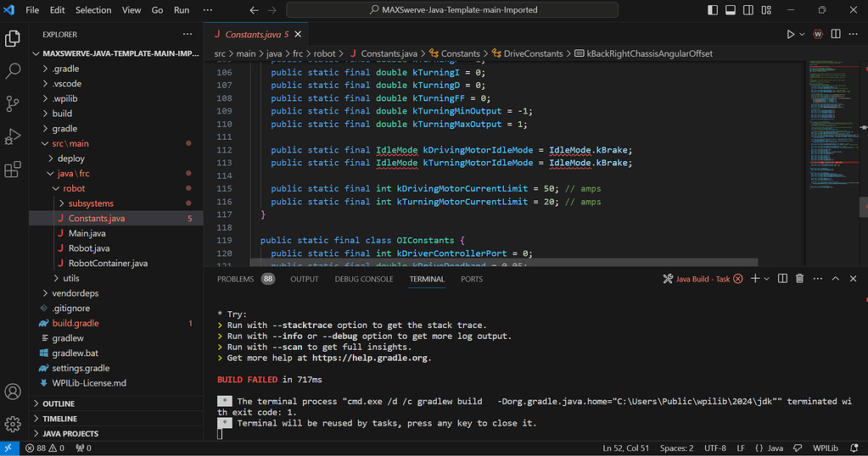The height and width of the screenshot is (456, 868).
Task: Open Manage gear settings icon
Action: point(13,424)
